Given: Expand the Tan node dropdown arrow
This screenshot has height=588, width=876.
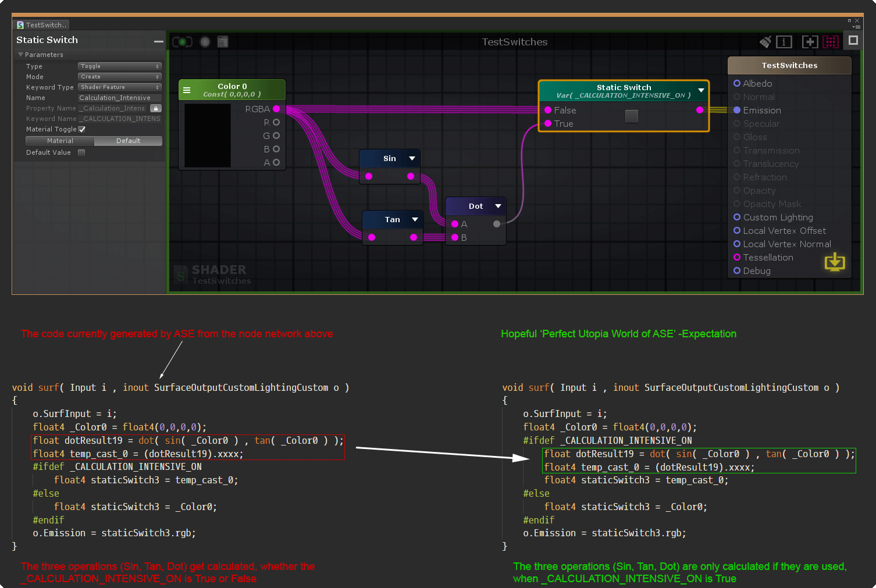Looking at the screenshot, I should [415, 219].
